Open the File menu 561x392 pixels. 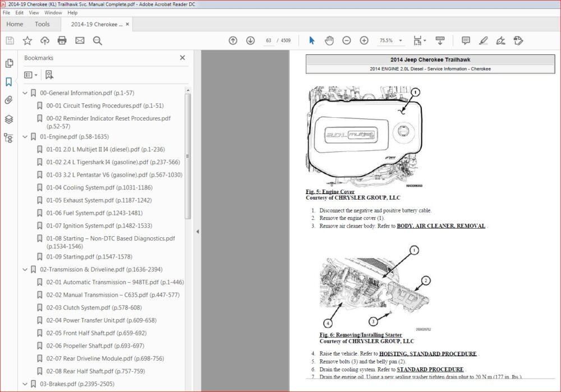(6, 12)
